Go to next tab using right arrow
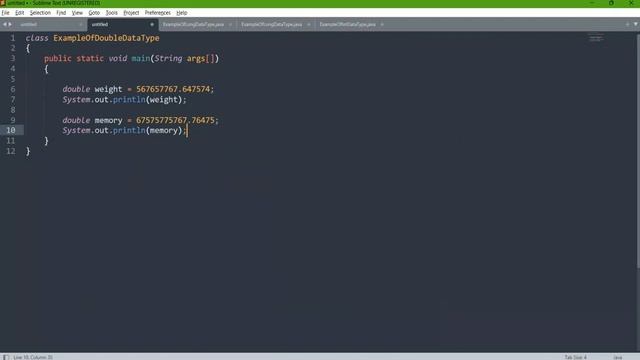 (x=10, y=24)
